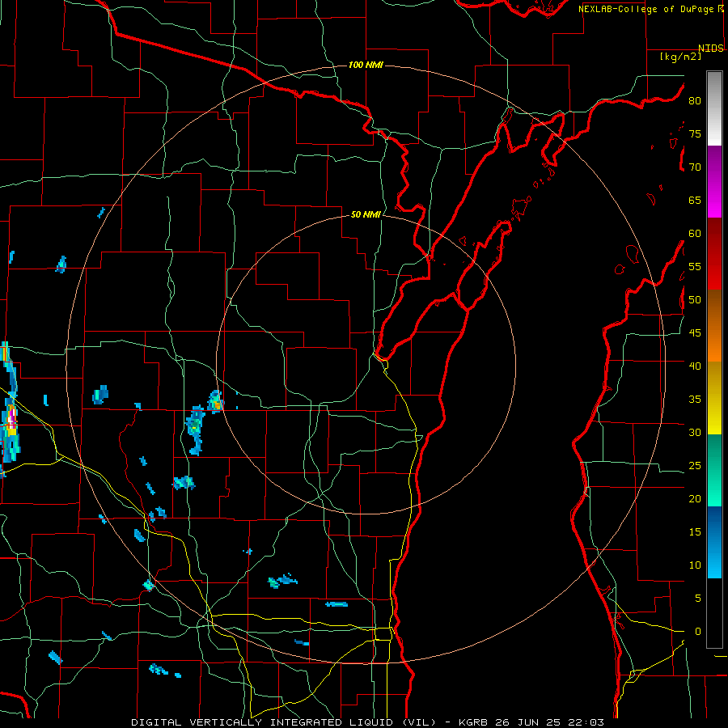This screenshot has height=728, width=728.
Task: Click the 50 NMI range ring label
Action: click(x=366, y=214)
